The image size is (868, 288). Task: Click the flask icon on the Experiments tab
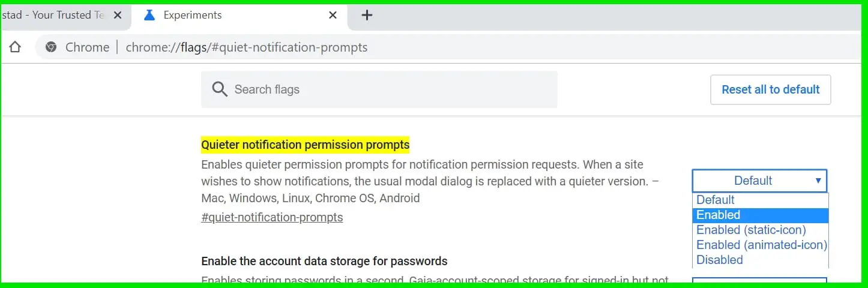point(150,16)
